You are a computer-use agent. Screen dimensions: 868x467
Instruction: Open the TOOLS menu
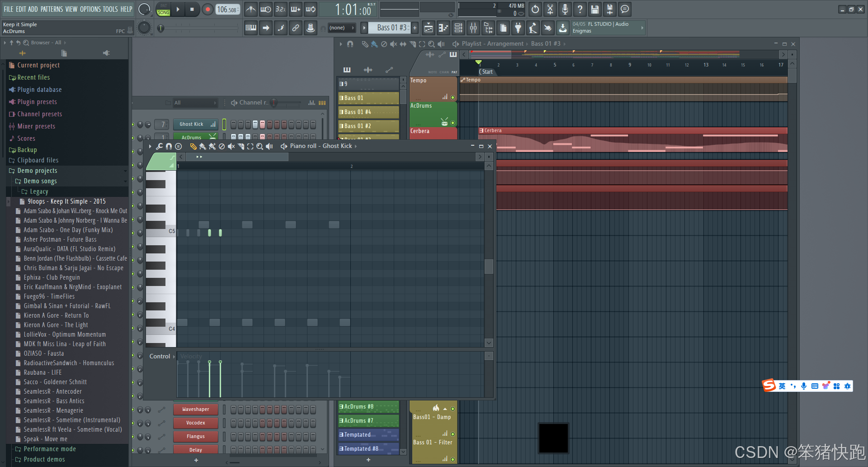coord(109,9)
